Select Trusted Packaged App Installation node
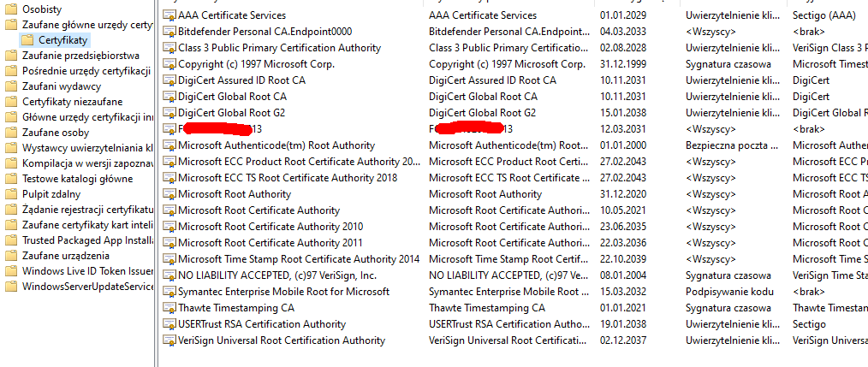Image resolution: width=868 pixels, height=367 pixels. tap(87, 240)
